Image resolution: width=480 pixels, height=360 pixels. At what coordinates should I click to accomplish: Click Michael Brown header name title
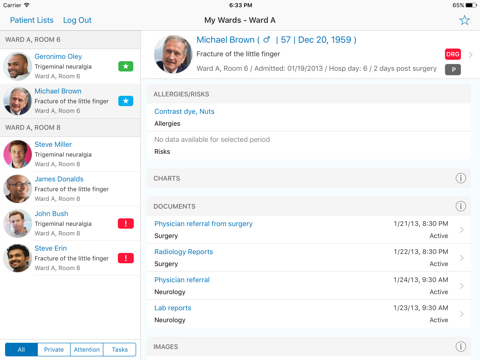[276, 40]
